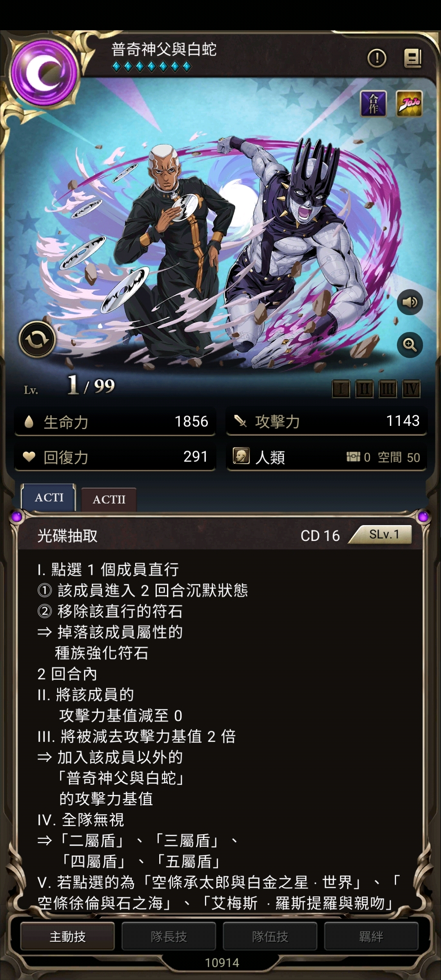Screen dimensions: 441x980
Task: Toggle refinement level I box
Action: tap(341, 389)
